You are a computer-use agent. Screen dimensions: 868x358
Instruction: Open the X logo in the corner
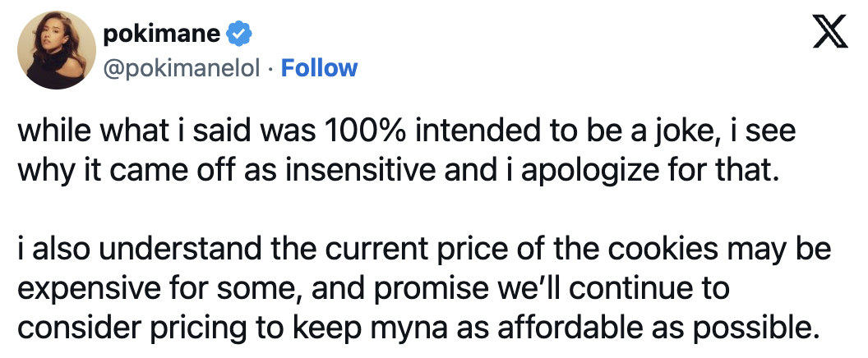coord(830,32)
